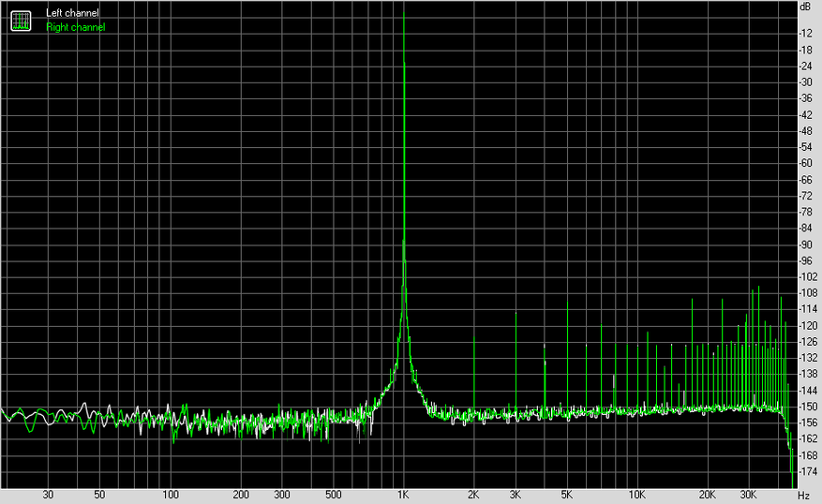Select the Left channel legend label

[x=72, y=13]
